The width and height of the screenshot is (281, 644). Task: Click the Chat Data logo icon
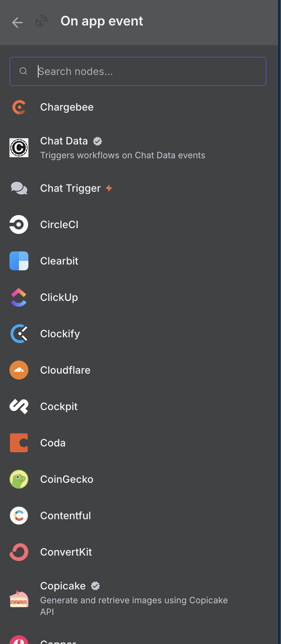coord(19,148)
